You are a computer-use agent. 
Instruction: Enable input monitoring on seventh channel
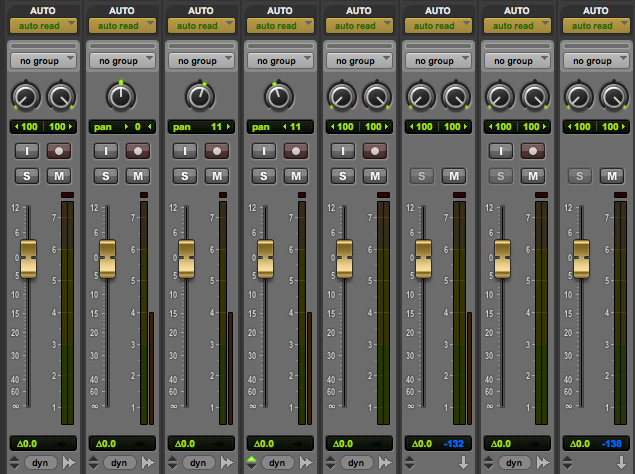(x=501, y=151)
